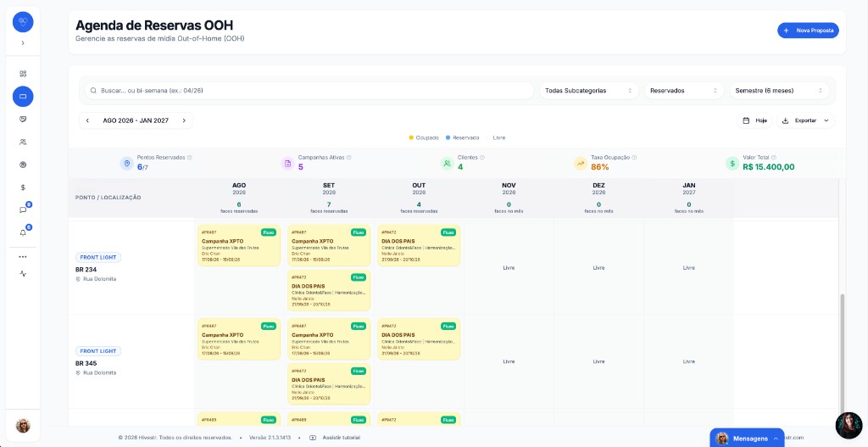Open the Exportar dropdown menu
This screenshot has height=447, width=868.
pos(805,120)
